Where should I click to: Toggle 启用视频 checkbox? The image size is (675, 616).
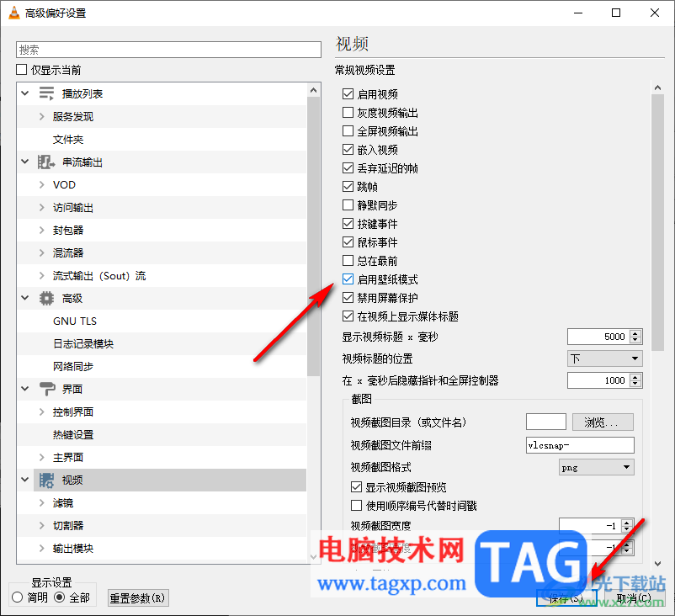tap(348, 94)
